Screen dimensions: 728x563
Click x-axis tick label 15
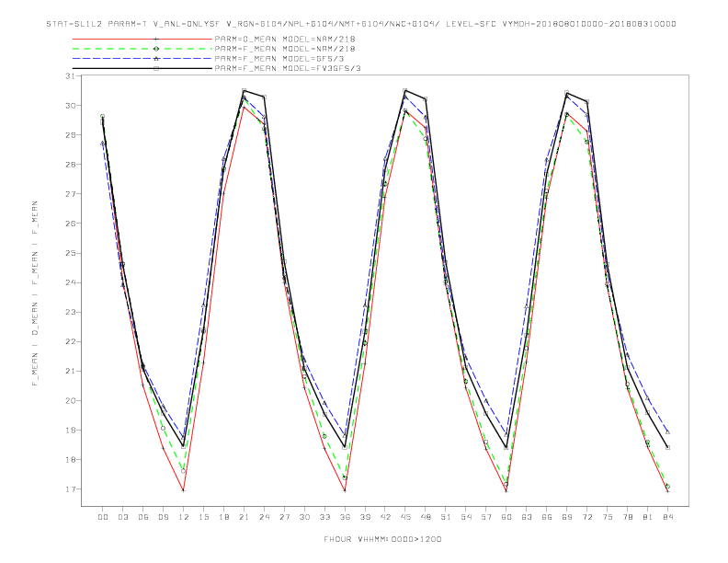pos(203,517)
